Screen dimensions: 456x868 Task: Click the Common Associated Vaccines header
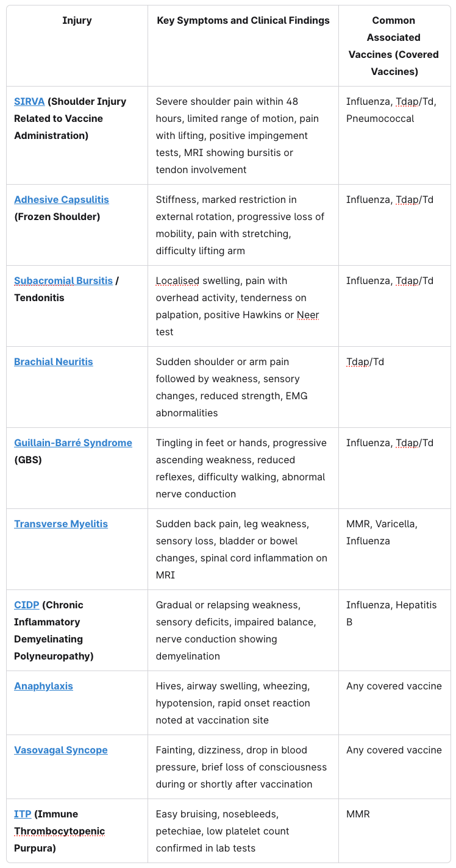pos(394,46)
